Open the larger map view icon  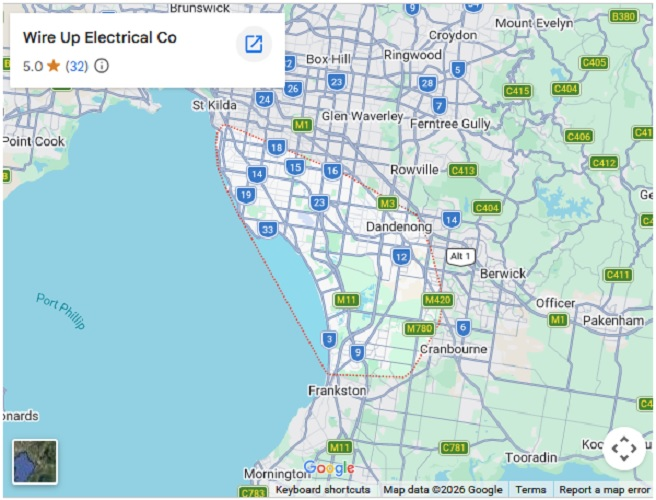tap(254, 44)
